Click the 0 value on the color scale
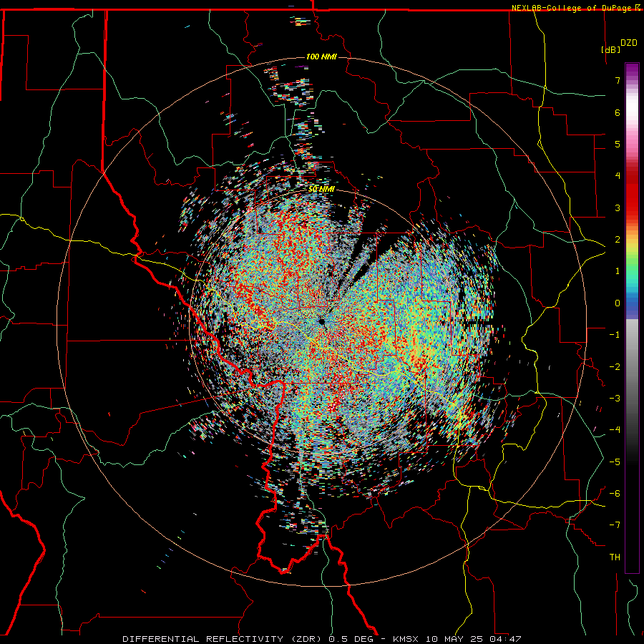 [618, 303]
